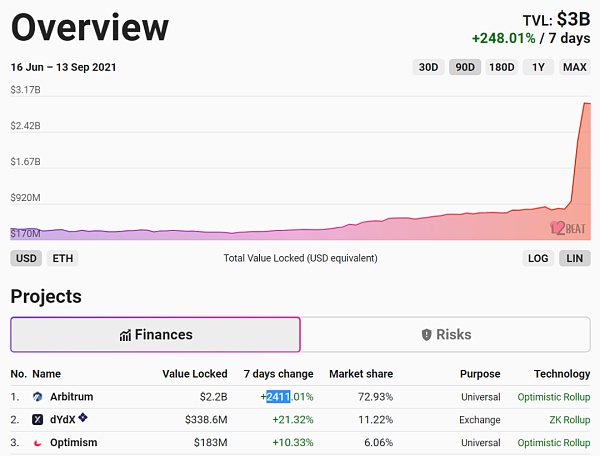The height and width of the screenshot is (456, 600).
Task: Click the Optimism project logo icon
Action: (x=38, y=441)
